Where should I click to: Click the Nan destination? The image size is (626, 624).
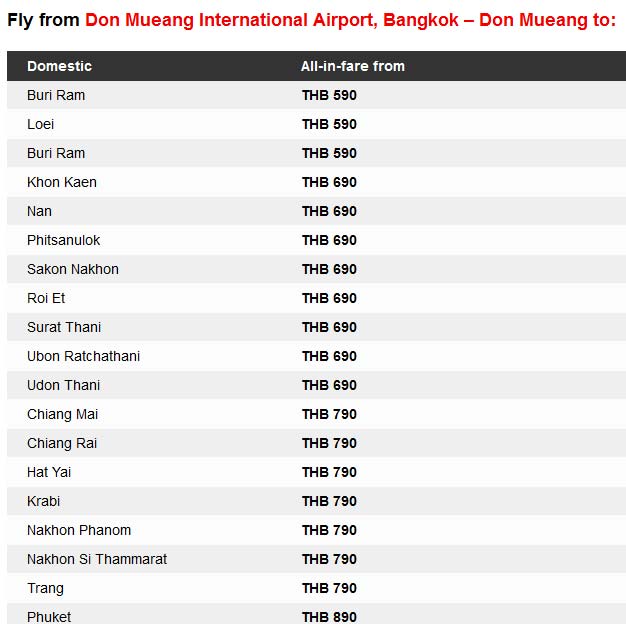point(40,211)
